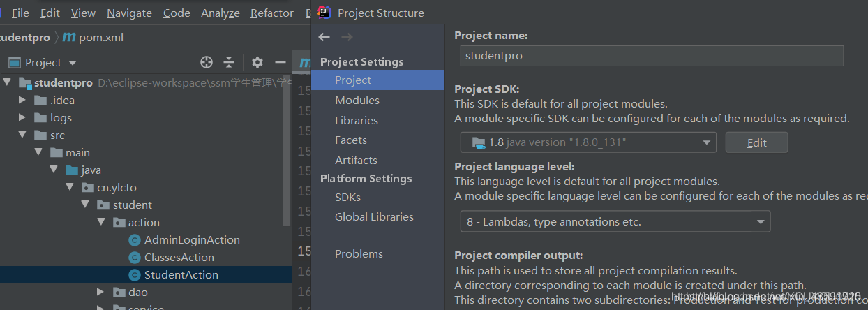Image resolution: width=868 pixels, height=310 pixels.
Task: Hide the Project tool window
Action: [x=280, y=62]
